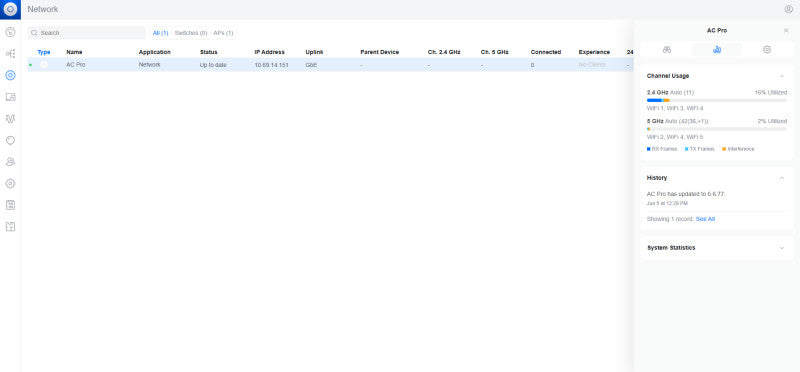The height and width of the screenshot is (372, 800).
Task: Click the 2.4 GHz channel utilization bar
Action: tap(717, 101)
